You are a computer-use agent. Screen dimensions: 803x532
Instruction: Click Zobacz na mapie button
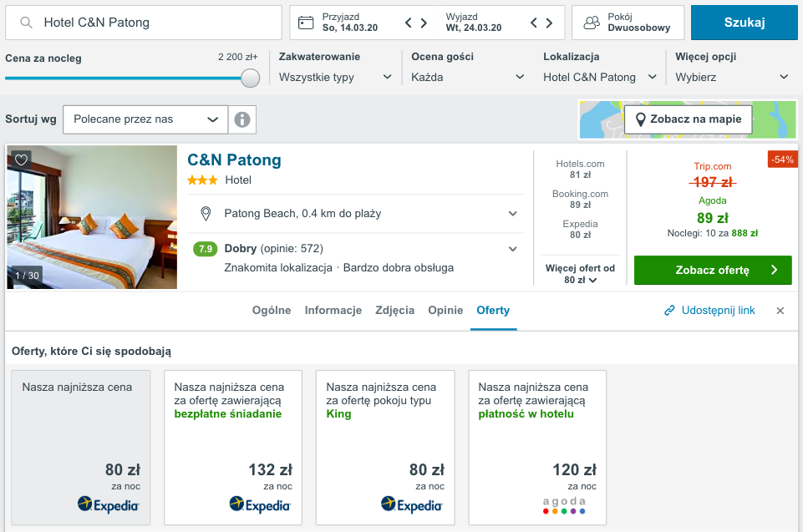click(688, 119)
